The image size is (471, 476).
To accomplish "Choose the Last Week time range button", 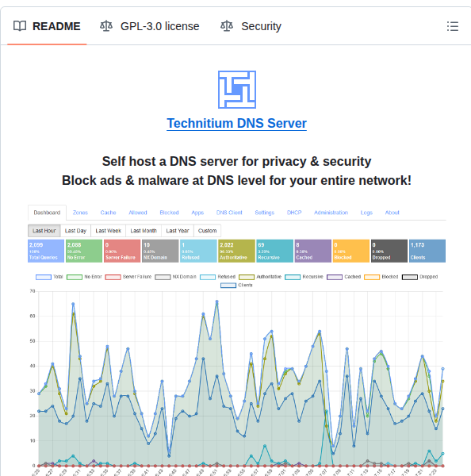I will pos(109,231).
